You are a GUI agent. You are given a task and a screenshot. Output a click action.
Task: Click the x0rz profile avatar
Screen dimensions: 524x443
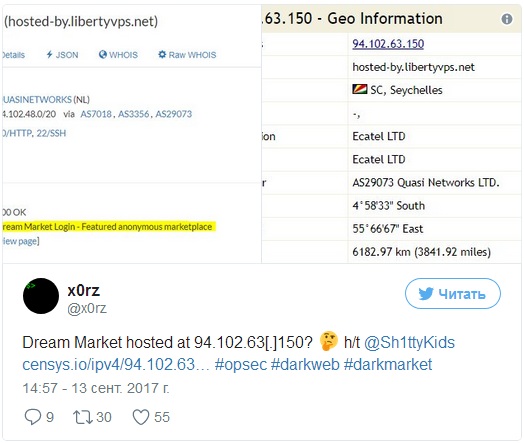(x=41, y=296)
